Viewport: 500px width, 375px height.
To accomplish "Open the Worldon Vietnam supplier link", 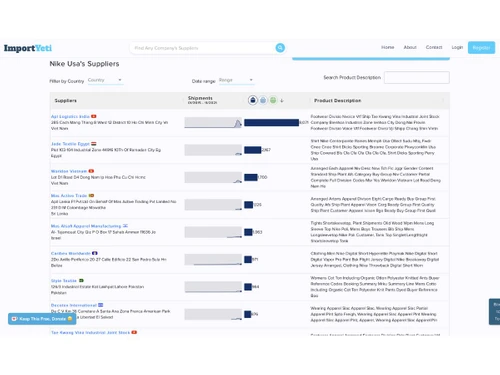I will pos(69,171).
